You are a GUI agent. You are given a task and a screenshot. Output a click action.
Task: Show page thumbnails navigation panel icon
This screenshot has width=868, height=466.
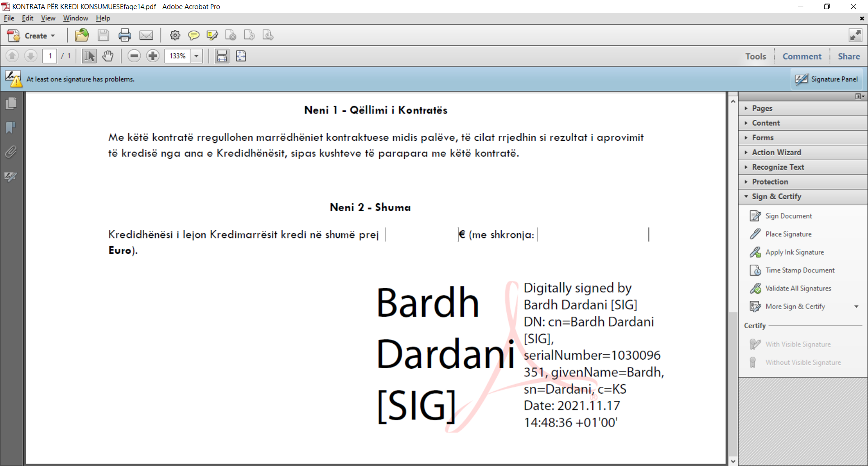11,104
